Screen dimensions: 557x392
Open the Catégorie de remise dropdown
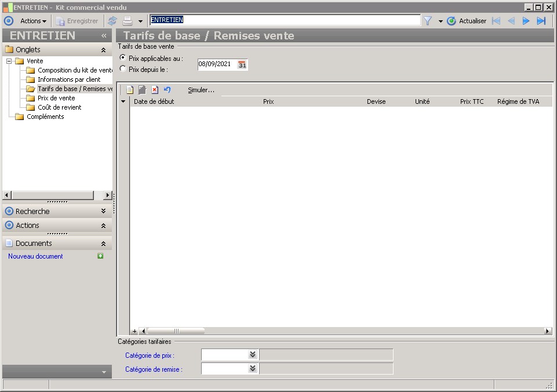tap(253, 369)
